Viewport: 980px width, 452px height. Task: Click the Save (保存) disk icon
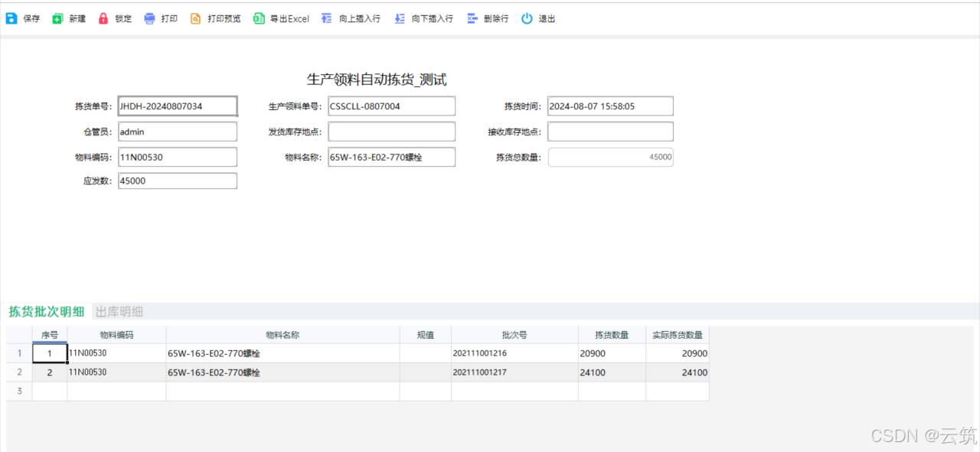(x=11, y=19)
